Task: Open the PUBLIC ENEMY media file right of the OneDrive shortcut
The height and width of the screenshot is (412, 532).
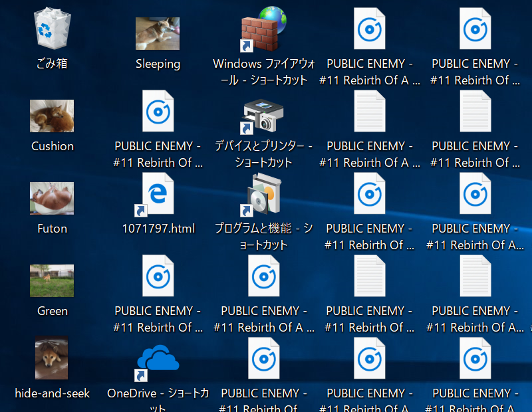Action: coord(264,359)
